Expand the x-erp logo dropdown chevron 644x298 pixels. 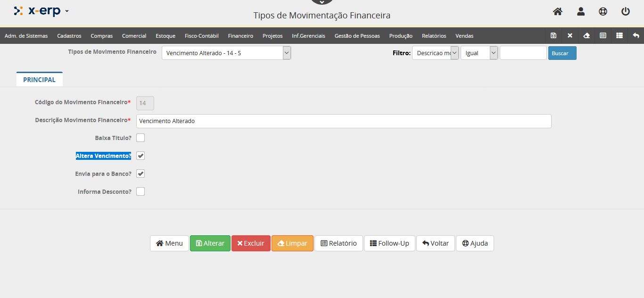coord(66,11)
